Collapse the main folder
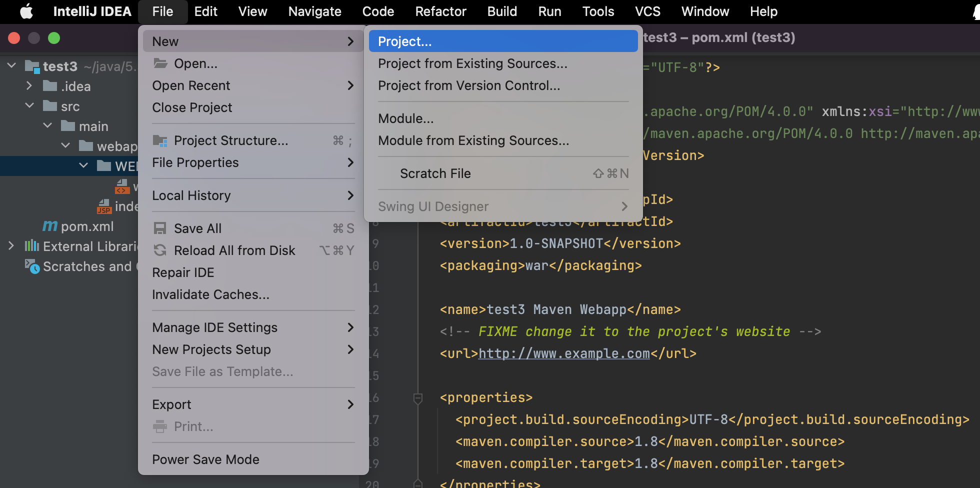The height and width of the screenshot is (488, 980). (47, 126)
